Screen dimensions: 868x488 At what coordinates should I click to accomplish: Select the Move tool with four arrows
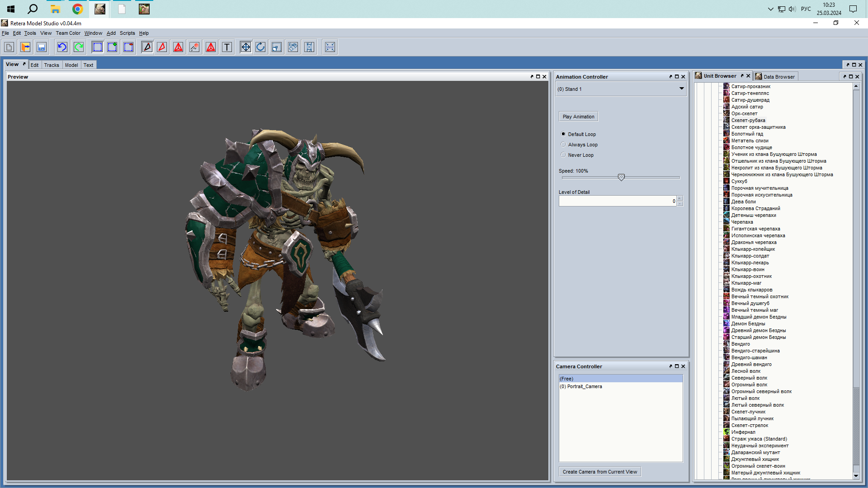click(x=245, y=47)
